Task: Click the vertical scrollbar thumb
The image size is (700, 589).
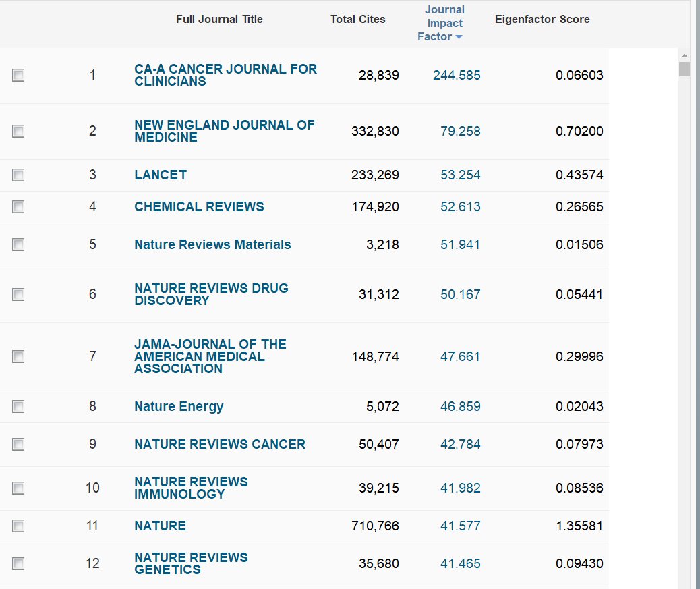Action: pyautogui.click(x=684, y=69)
